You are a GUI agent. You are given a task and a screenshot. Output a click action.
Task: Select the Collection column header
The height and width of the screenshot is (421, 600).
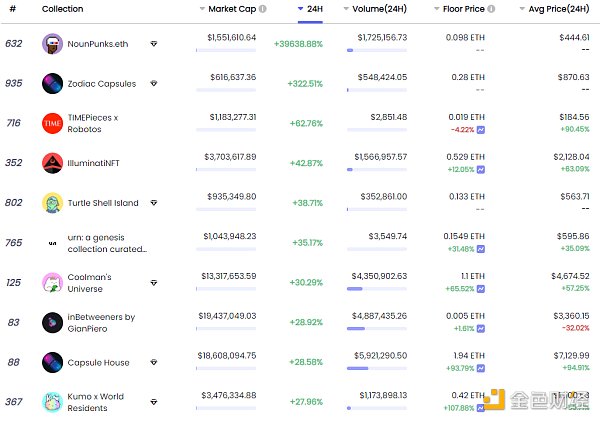point(62,9)
